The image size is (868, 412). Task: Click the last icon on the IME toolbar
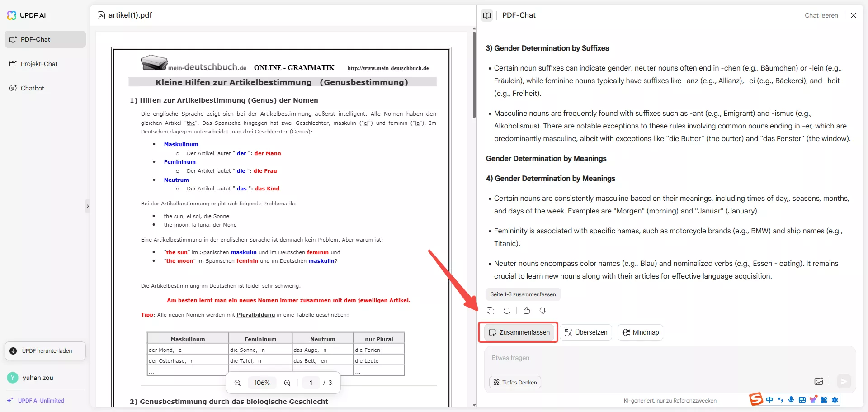tap(835, 400)
